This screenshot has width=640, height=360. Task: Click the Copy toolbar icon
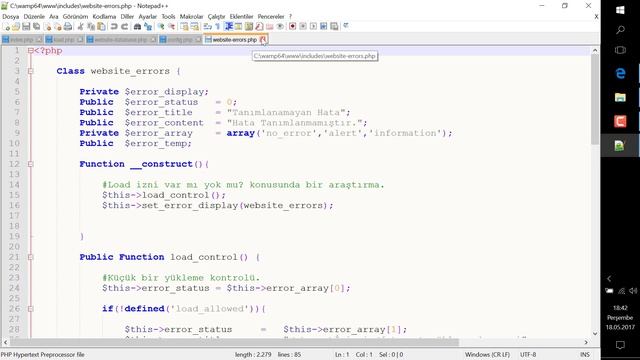pyautogui.click(x=91, y=27)
